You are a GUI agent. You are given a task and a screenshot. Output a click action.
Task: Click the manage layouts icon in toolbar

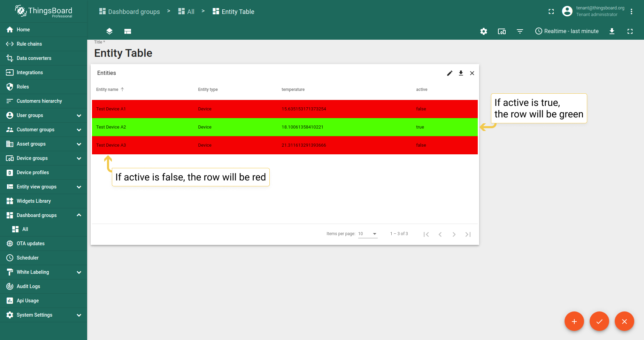(128, 31)
